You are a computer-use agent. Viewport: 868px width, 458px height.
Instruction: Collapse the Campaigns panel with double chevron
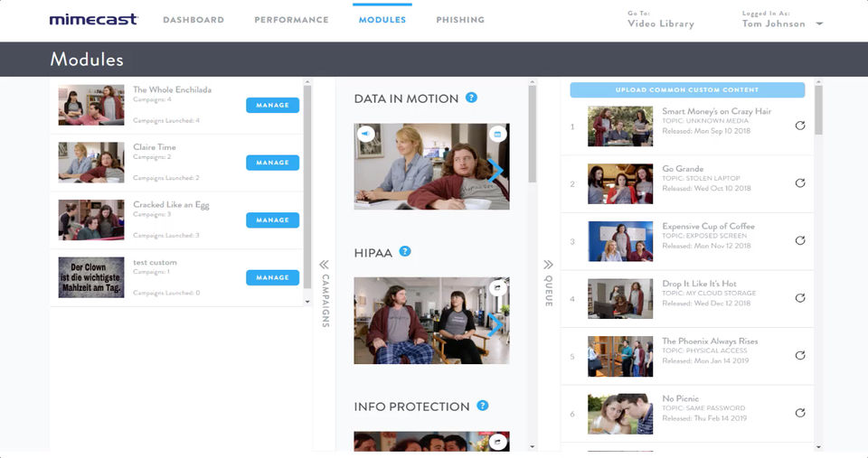(x=325, y=265)
